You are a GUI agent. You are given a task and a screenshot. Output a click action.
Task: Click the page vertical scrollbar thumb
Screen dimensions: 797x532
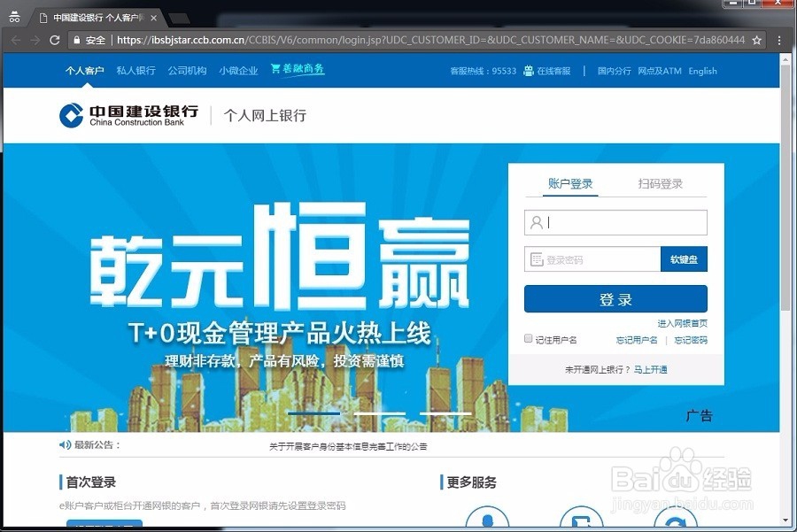coord(785,186)
